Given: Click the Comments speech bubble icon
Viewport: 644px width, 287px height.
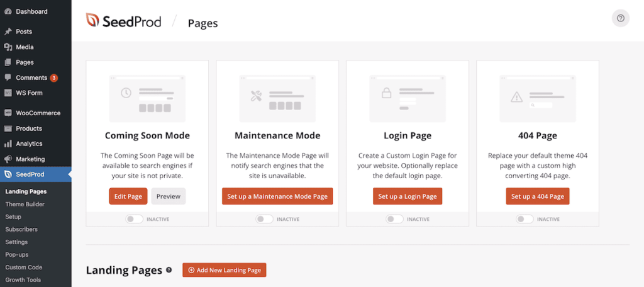Looking at the screenshot, I should click(8, 77).
